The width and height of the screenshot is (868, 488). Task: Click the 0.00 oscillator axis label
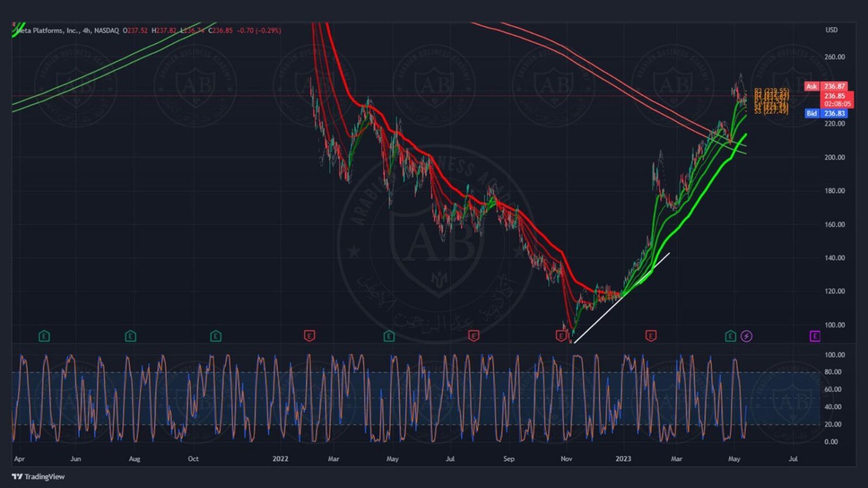(831, 442)
